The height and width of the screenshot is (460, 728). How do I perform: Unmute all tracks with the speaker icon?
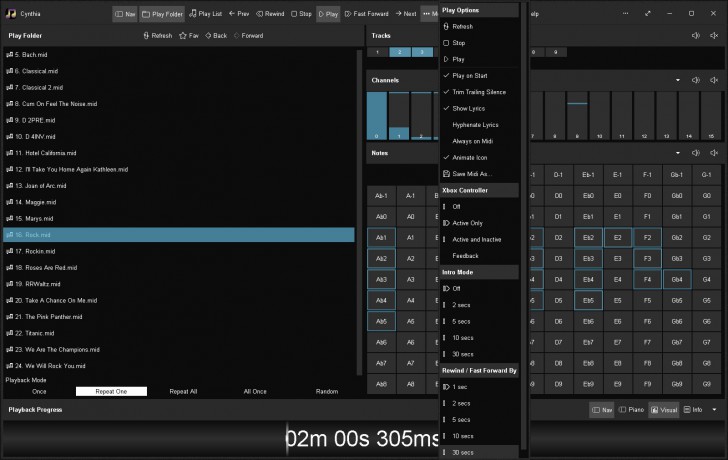click(x=696, y=36)
